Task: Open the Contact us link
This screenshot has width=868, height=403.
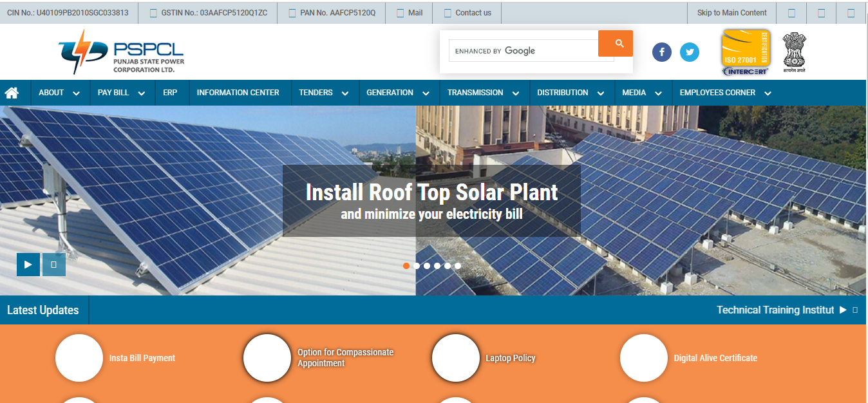Action: (467, 13)
